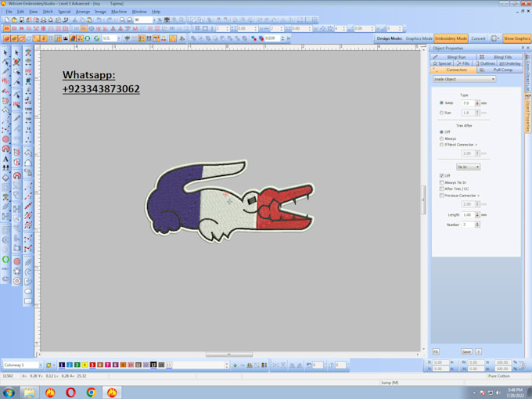532x399 pixels.
Task: Select color swatch 15 white
Action: [x=169, y=365]
